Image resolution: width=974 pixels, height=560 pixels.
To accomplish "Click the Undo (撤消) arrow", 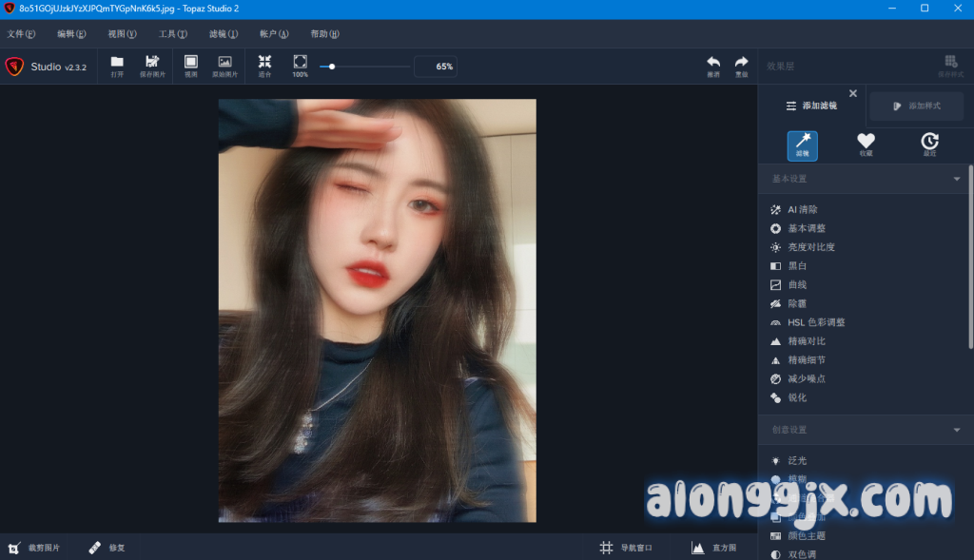I will [713, 65].
